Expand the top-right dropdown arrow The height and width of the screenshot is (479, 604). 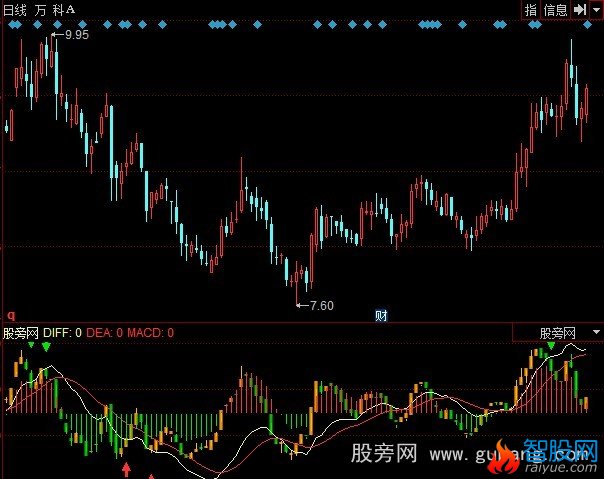pos(596,10)
